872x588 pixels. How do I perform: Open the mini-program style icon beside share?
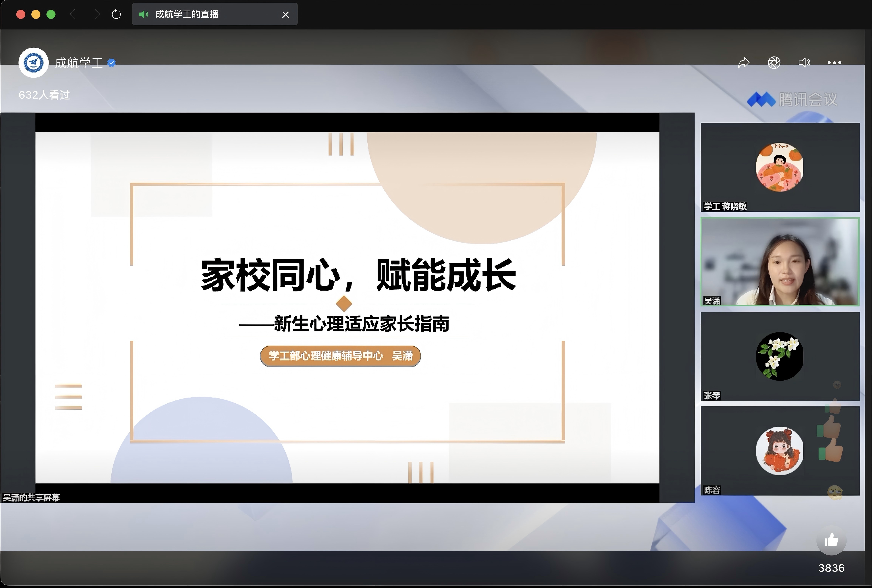tap(774, 63)
